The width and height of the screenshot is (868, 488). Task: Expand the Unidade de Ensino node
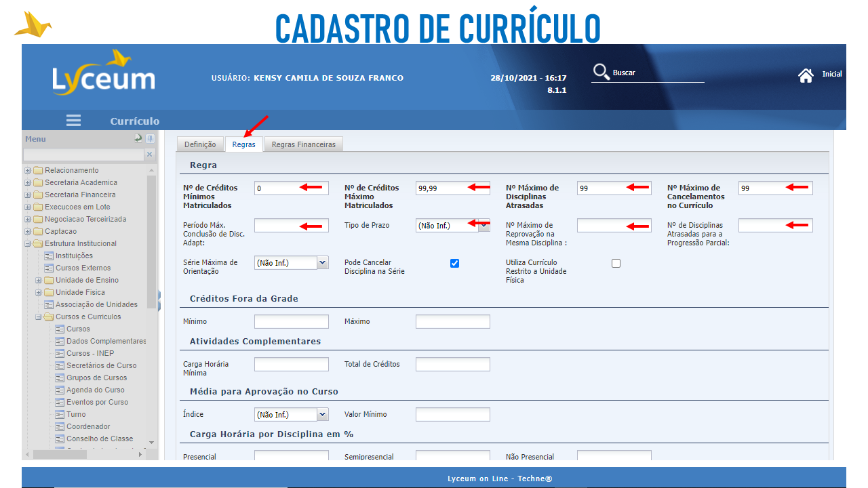(39, 281)
